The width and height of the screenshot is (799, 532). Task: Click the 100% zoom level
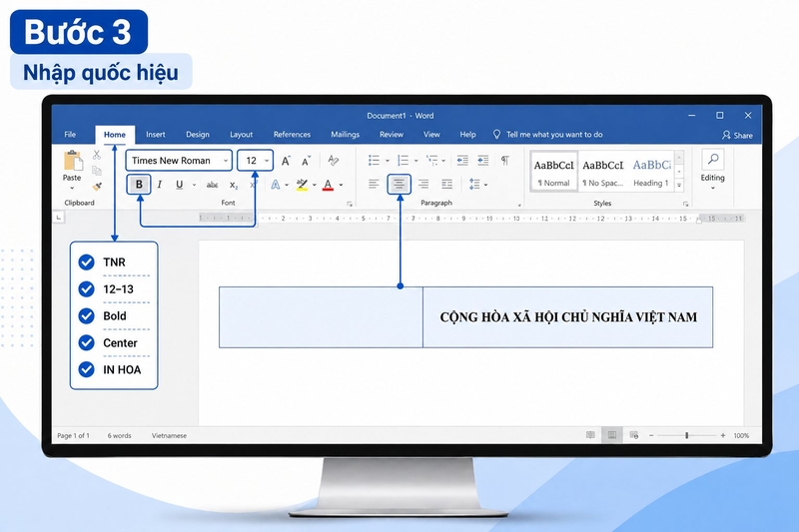pyautogui.click(x=741, y=436)
